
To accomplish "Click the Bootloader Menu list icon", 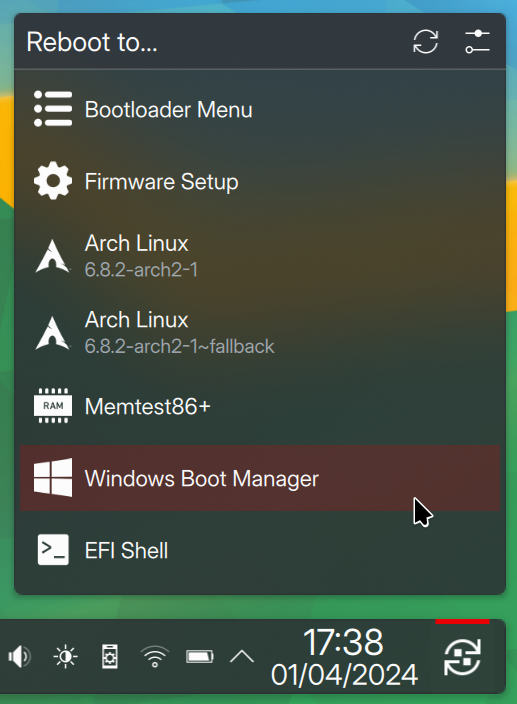I will click(53, 109).
